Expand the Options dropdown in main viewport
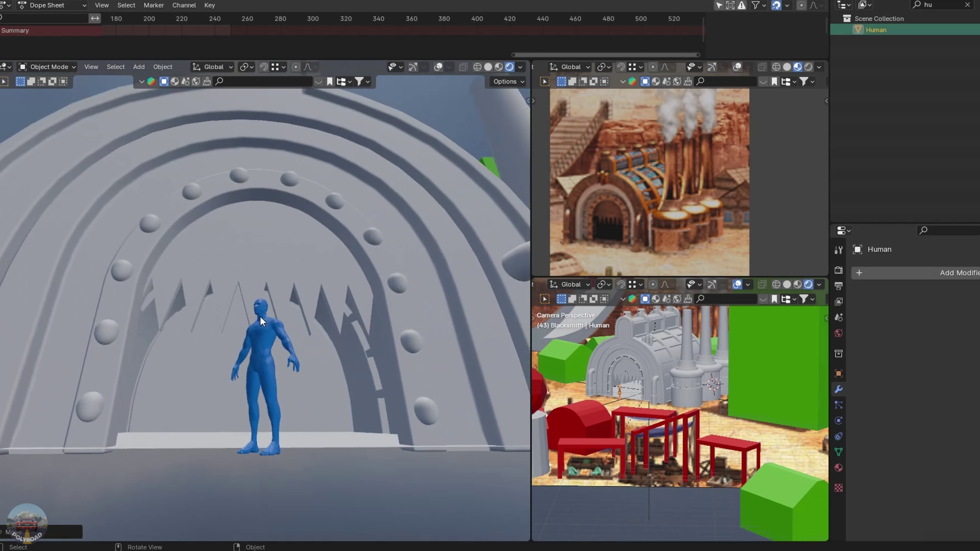 point(508,82)
